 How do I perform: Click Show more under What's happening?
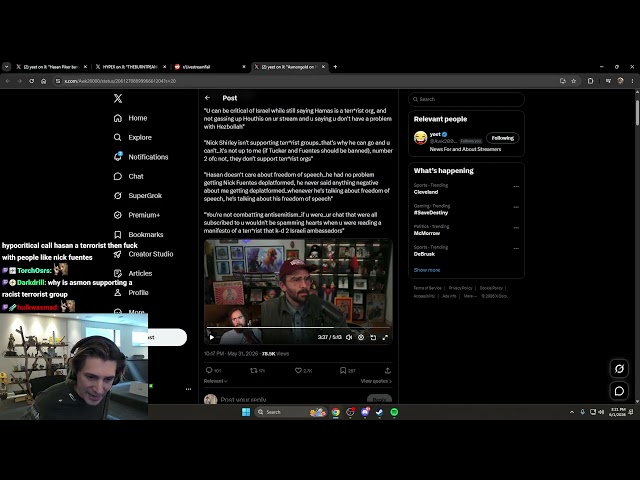(427, 270)
